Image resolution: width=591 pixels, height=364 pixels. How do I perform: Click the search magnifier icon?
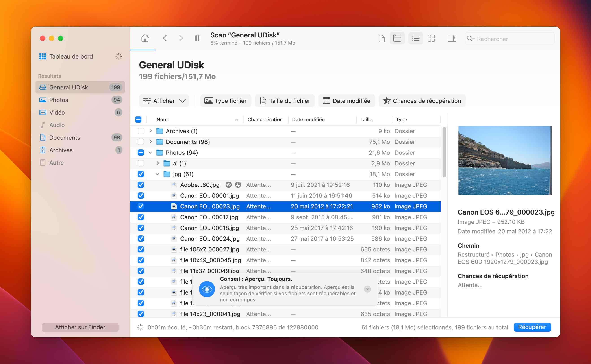pos(470,39)
